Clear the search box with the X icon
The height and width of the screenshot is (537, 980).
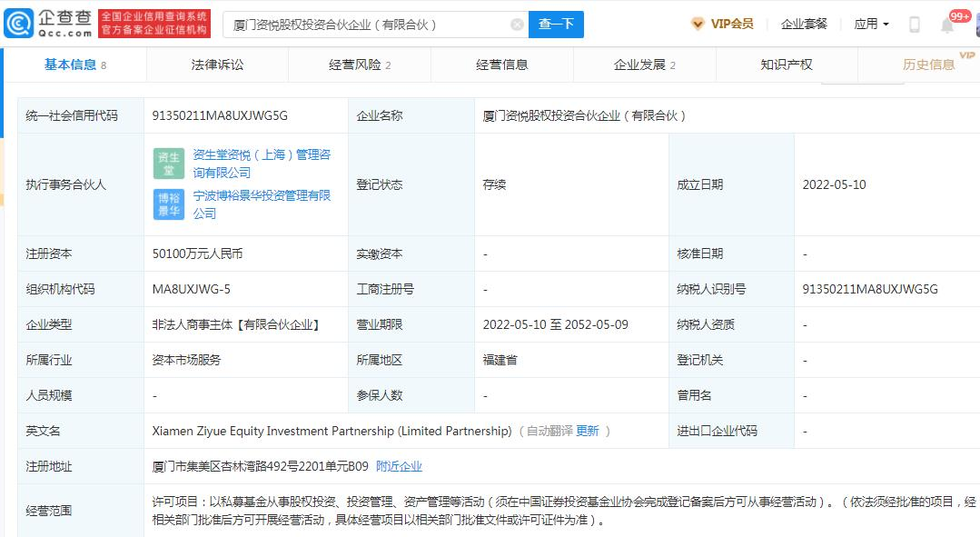tap(517, 24)
